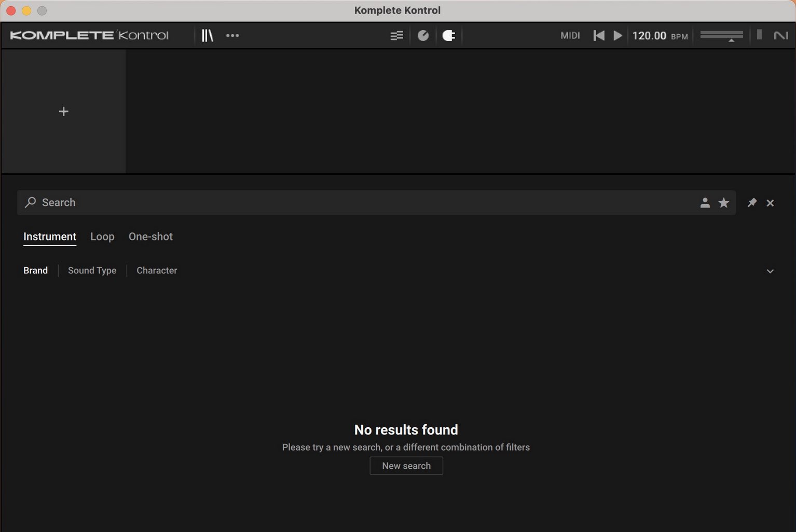Click the 'Please try a new search' message

pos(406,447)
